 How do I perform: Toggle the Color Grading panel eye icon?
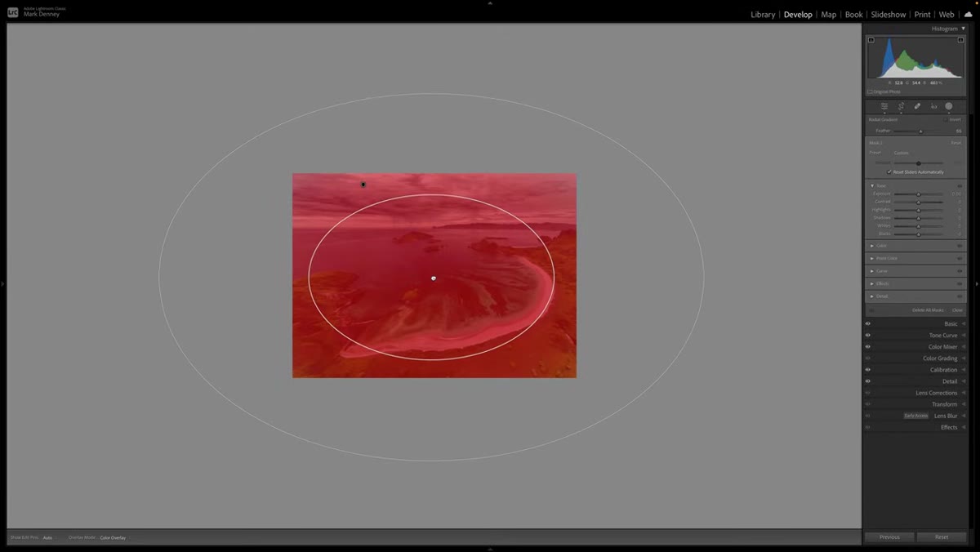[x=868, y=358]
